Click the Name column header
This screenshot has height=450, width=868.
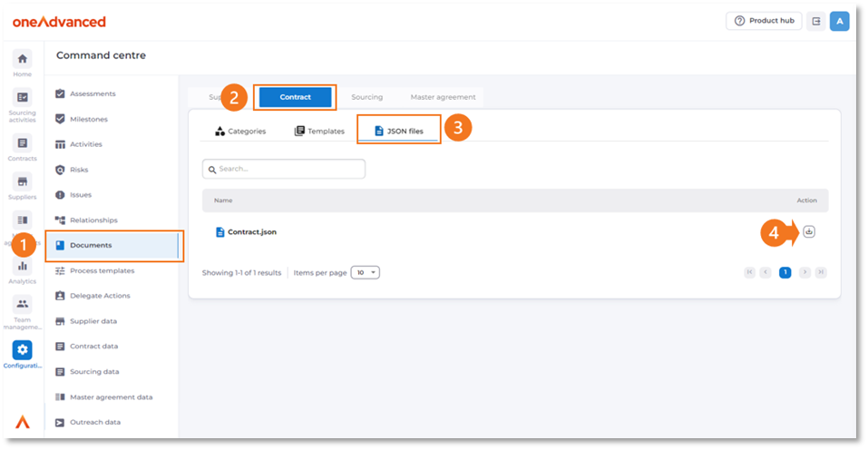click(223, 201)
